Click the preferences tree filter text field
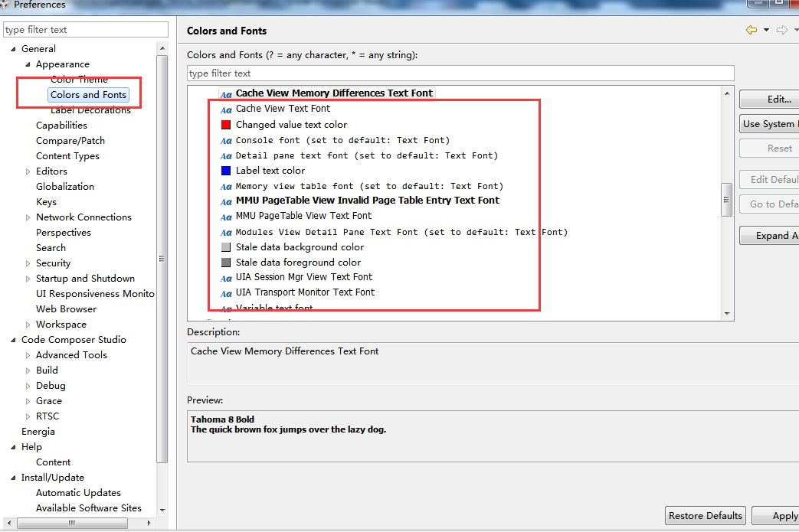Image resolution: width=799 pixels, height=532 pixels. tap(86, 30)
